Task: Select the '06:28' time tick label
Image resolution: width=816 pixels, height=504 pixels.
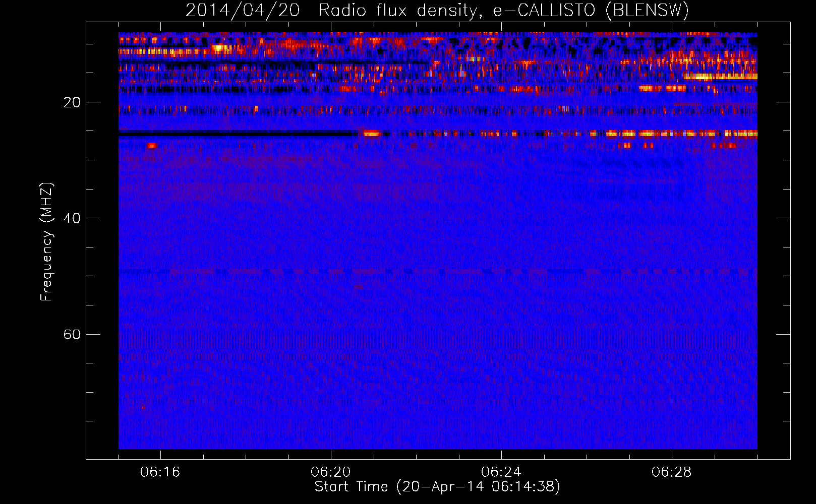Action: tap(672, 472)
